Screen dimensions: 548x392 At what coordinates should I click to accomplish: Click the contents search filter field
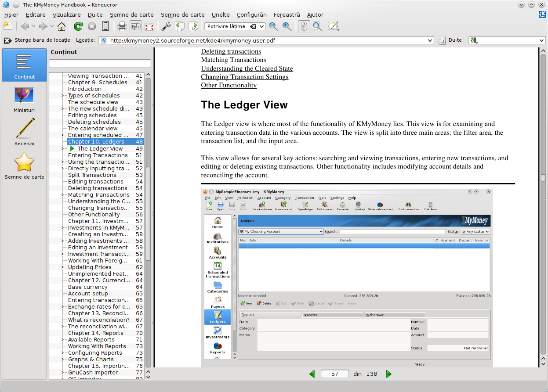pos(100,64)
